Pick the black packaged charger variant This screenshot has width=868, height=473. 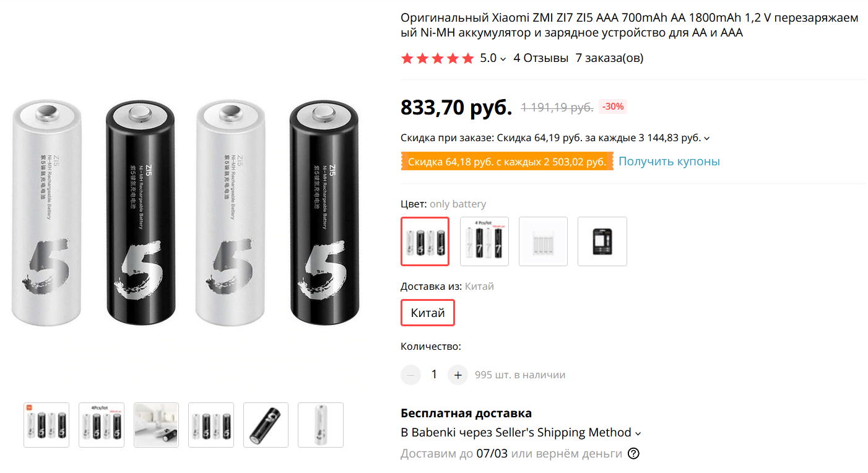pos(602,241)
